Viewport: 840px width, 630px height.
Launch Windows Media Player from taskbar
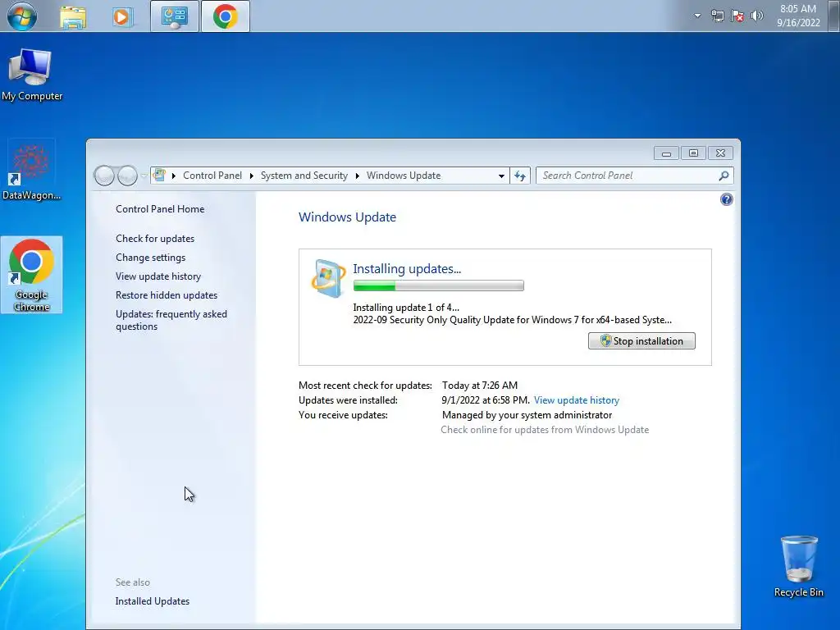pos(122,16)
